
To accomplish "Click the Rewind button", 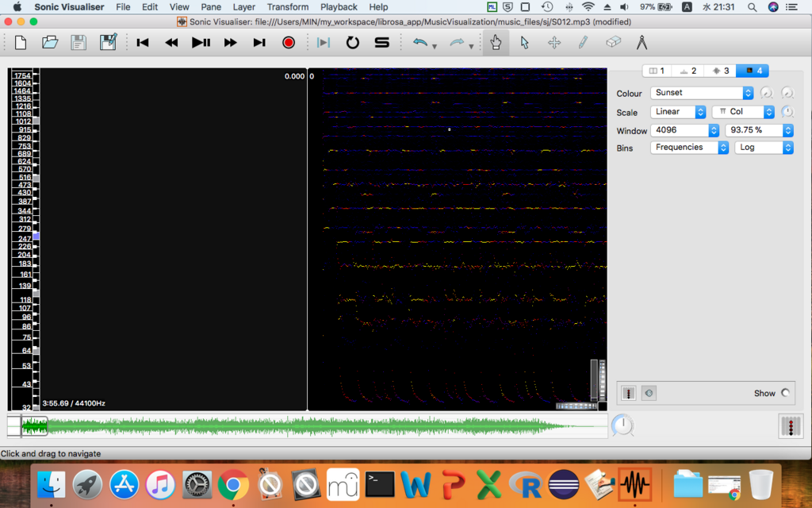I will [171, 43].
